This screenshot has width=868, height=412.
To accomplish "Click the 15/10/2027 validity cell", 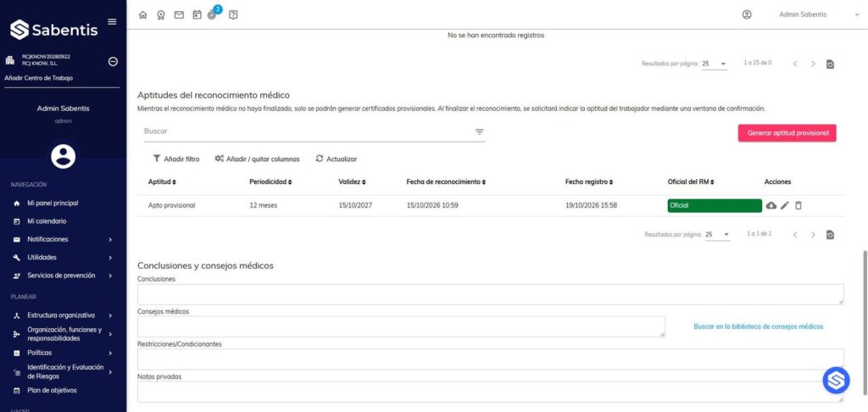I will 355,205.
